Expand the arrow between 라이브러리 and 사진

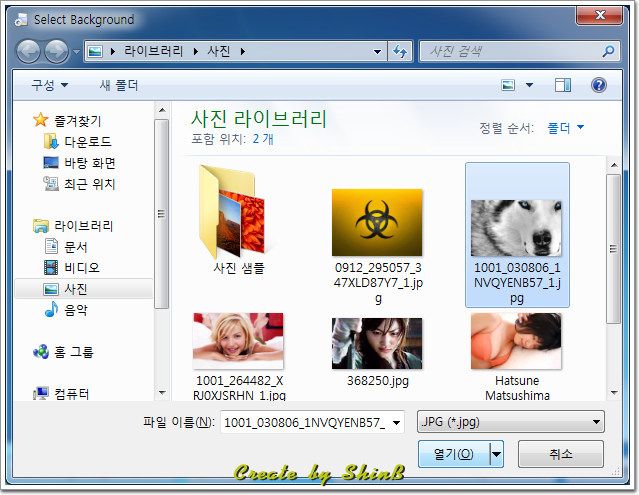tap(196, 52)
